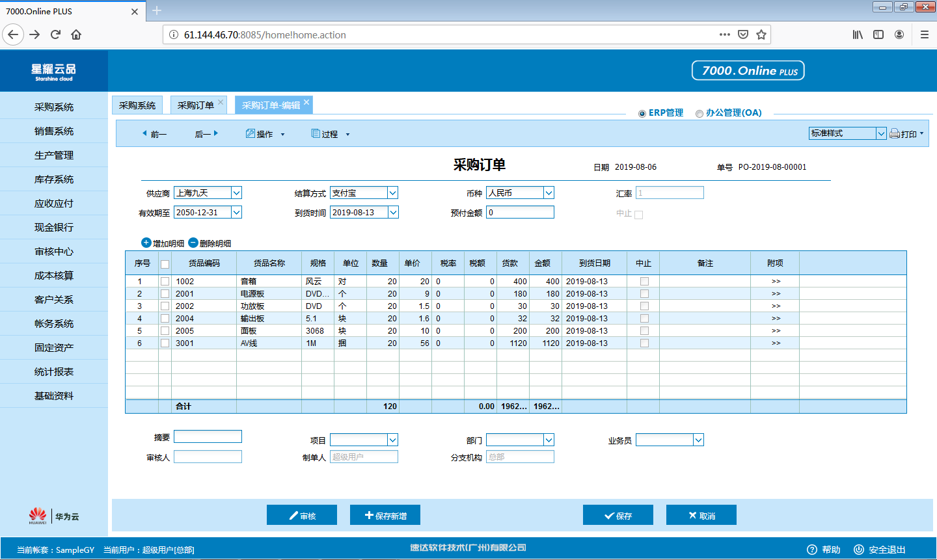Click the delete detail row minus icon
This screenshot has height=560, width=937.
click(x=193, y=243)
